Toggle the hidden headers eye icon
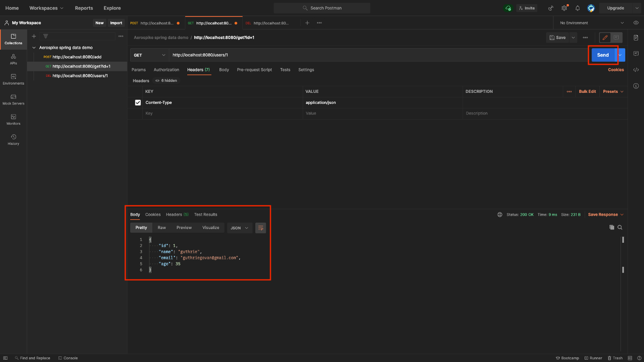This screenshot has height=362, width=644. click(157, 80)
